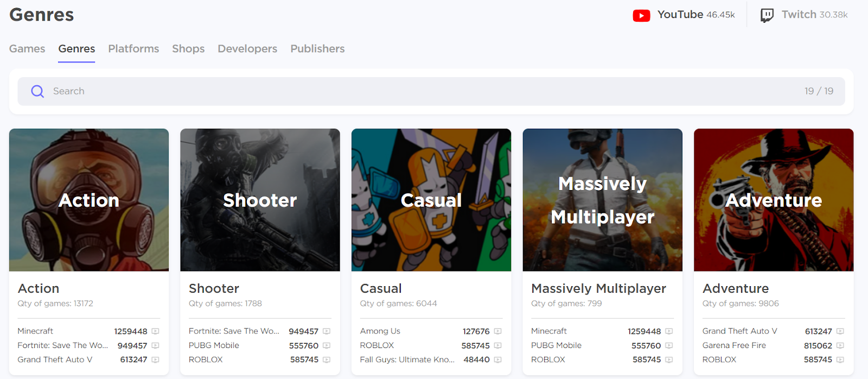868x379 pixels.
Task: Open Fortnite: Save The Wo... in Shooter card
Action: pos(234,331)
